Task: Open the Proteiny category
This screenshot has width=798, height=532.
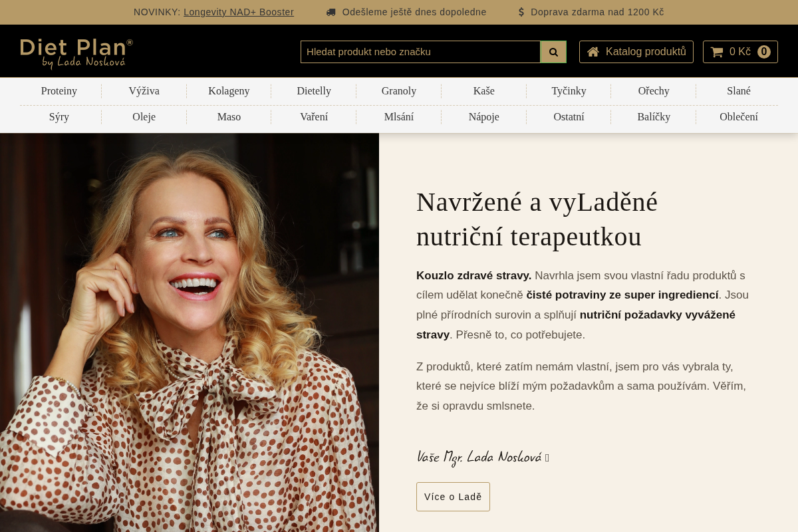Action: coord(59,91)
